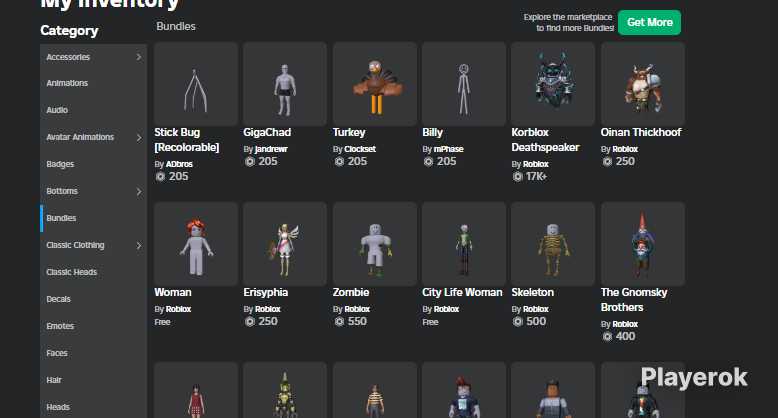Open the third-row yellow-green creature thumbnail
Image resolution: width=778 pixels, height=418 pixels.
point(285,390)
